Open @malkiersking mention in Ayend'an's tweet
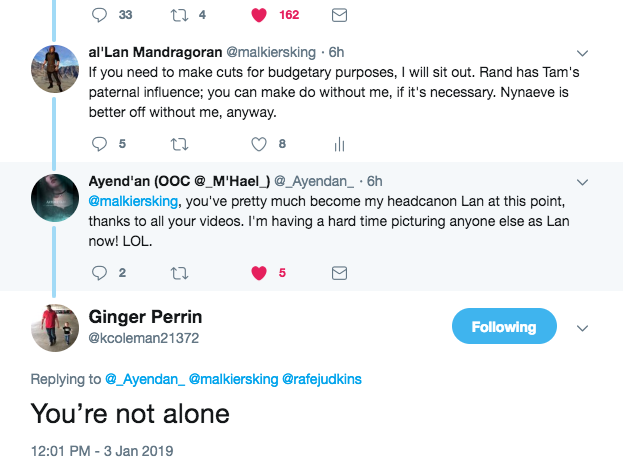Viewport: 623px width, 470px height. [136, 200]
